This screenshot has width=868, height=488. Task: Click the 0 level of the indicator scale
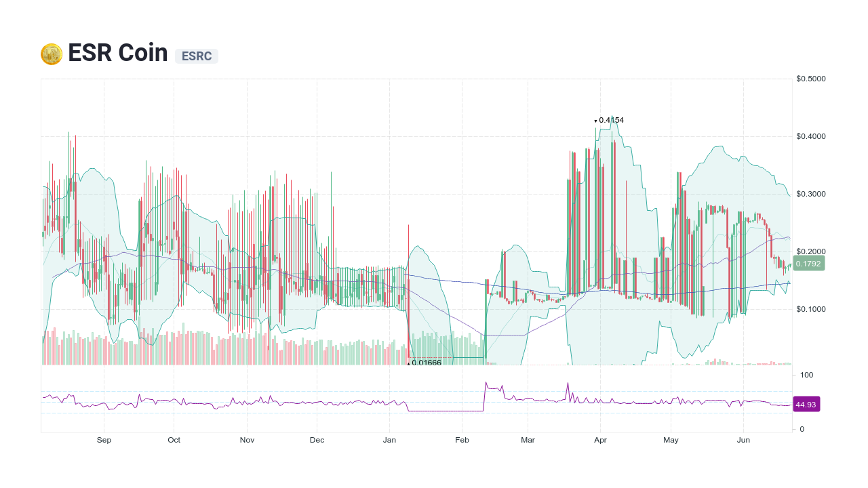[x=804, y=428]
